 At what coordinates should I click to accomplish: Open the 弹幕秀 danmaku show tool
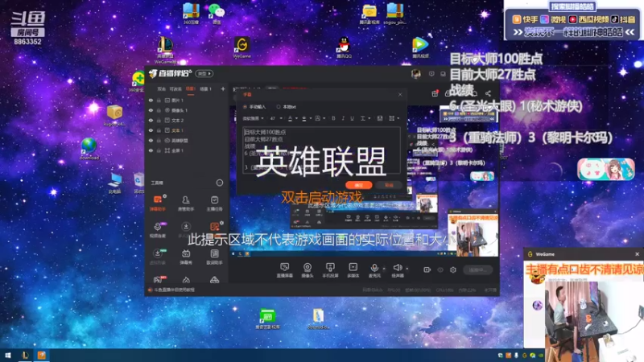coord(186,257)
